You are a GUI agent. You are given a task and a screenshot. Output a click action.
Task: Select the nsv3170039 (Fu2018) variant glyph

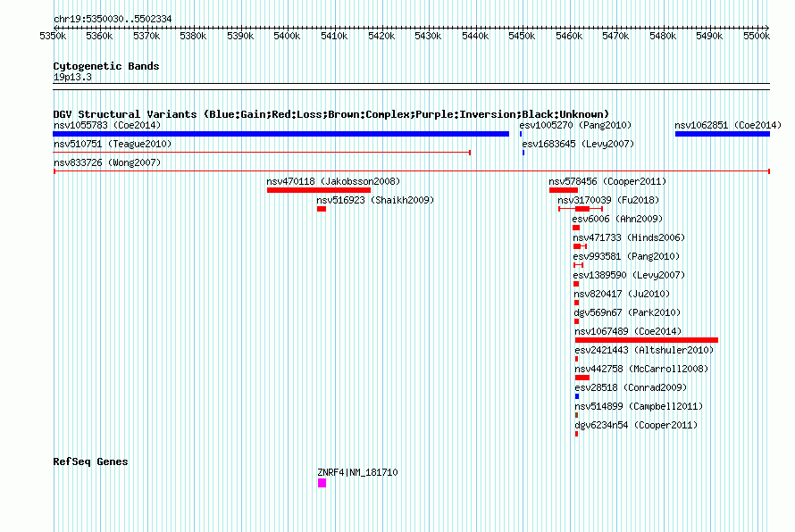pos(581,209)
